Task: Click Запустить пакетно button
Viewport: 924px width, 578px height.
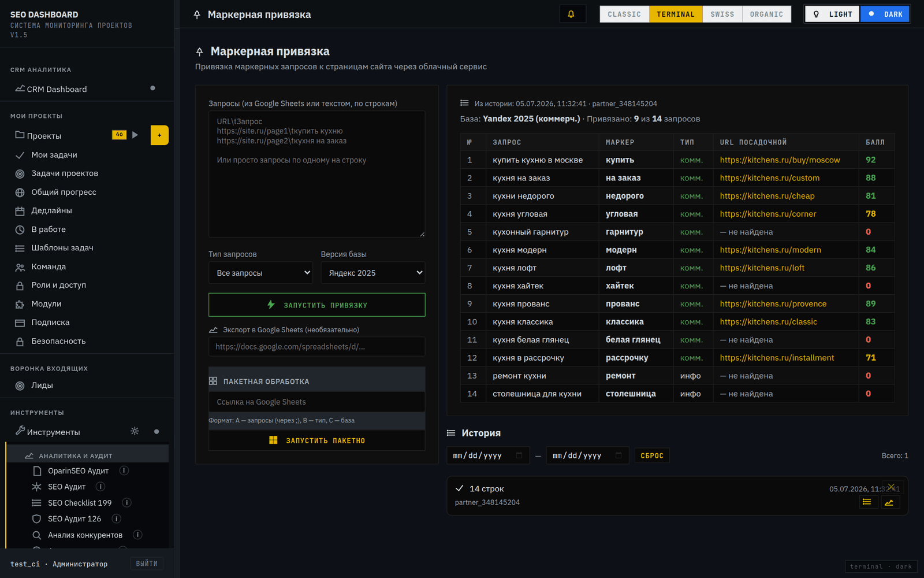Action: [x=317, y=440]
